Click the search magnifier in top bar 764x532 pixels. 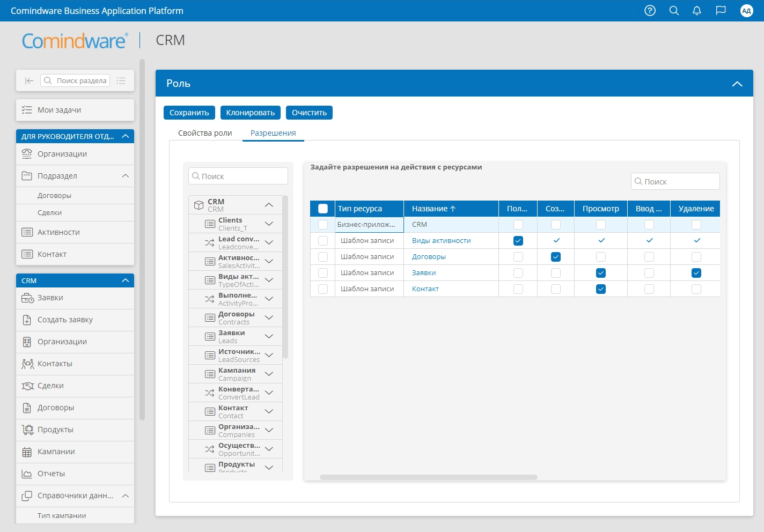(x=674, y=11)
